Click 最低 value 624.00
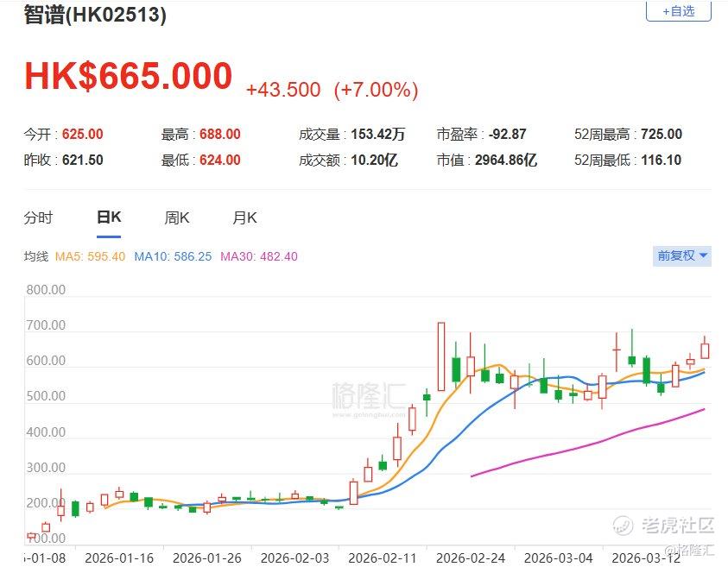This screenshot has height=567, width=728. [x=220, y=160]
